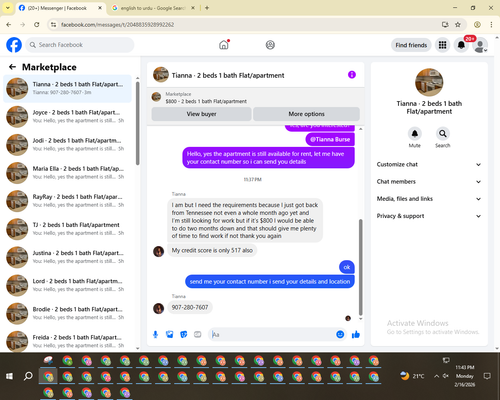This screenshot has width=500, height=400.
Task: Open Lord conversation in list
Action: (67, 285)
